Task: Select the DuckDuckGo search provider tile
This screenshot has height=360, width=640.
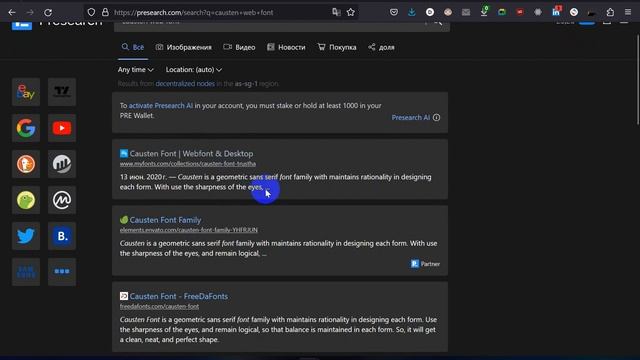Action: pos(26,164)
